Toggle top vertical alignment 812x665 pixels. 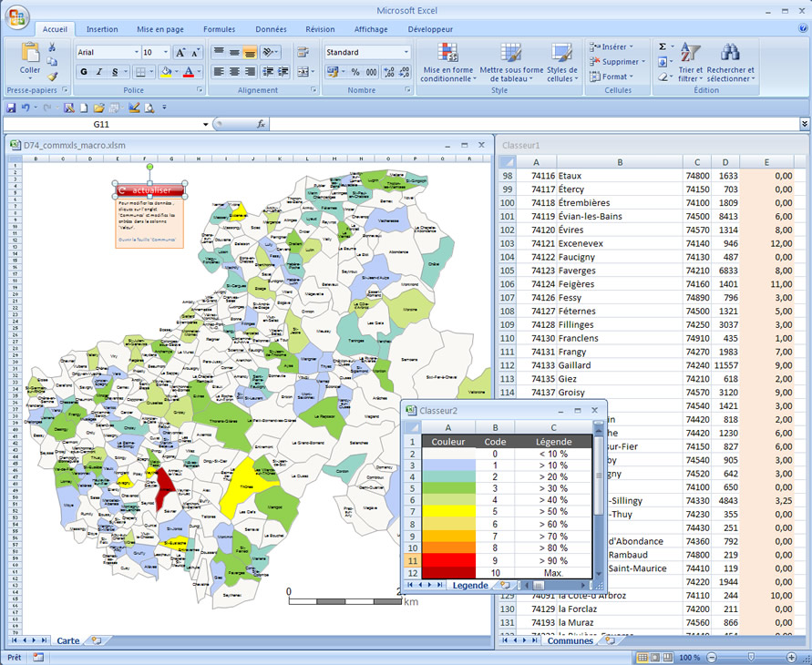click(x=219, y=52)
